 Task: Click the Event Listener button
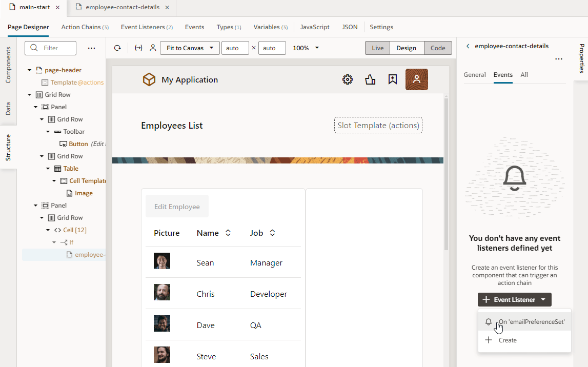click(x=510, y=299)
